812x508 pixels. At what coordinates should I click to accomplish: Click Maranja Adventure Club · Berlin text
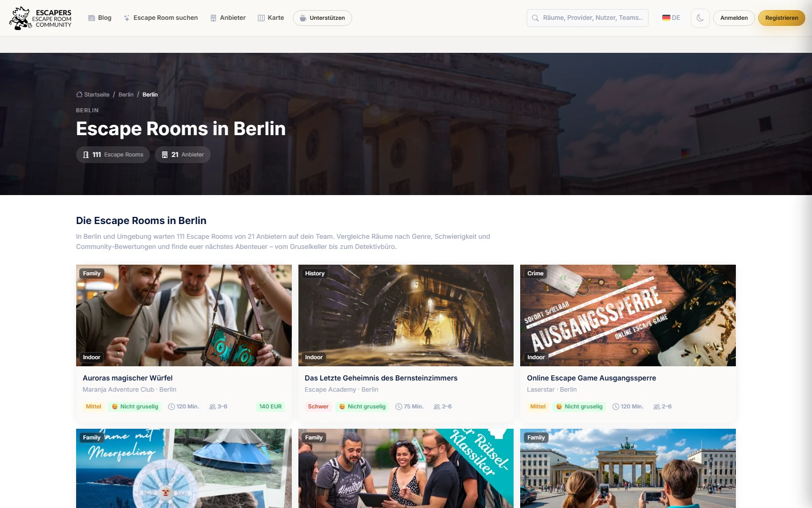129,390
